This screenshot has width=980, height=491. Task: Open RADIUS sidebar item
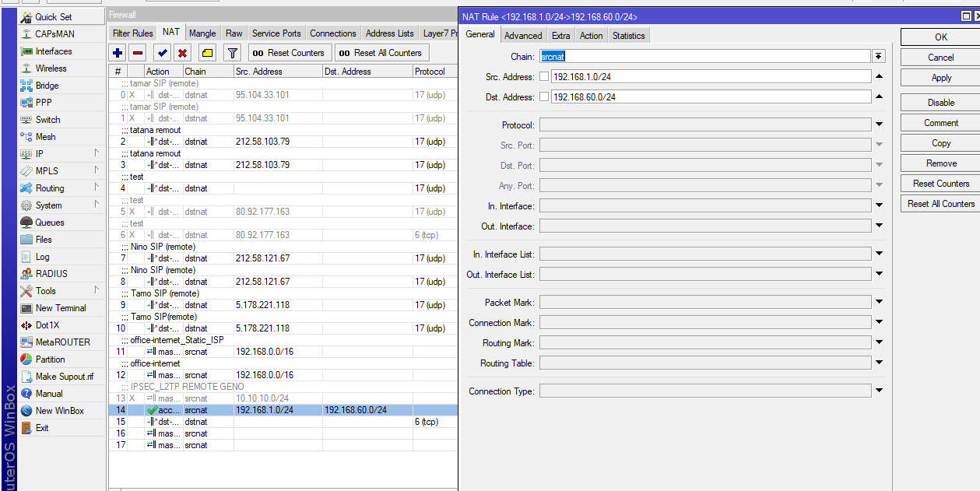tap(61, 274)
